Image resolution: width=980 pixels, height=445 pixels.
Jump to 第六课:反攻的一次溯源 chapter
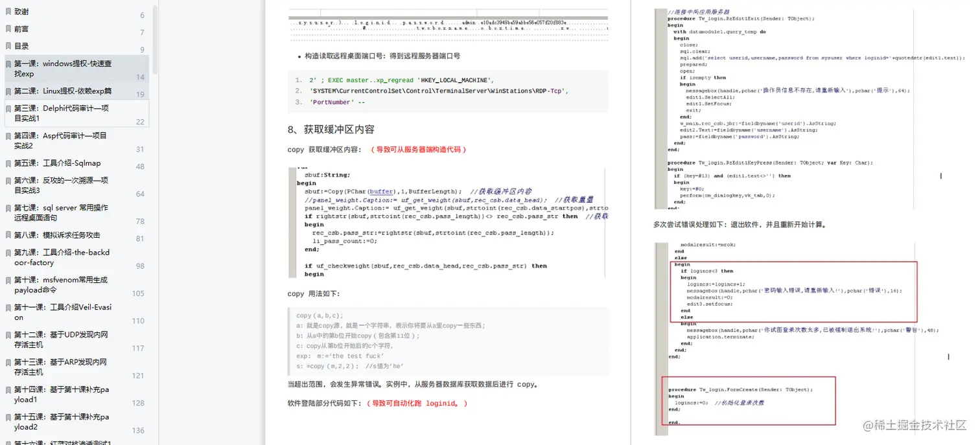point(76,185)
